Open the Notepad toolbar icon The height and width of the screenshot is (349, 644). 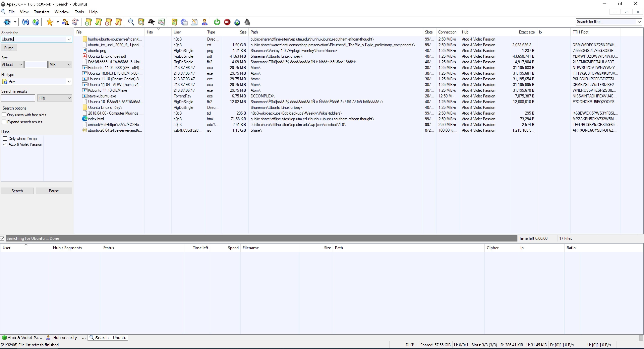point(194,22)
